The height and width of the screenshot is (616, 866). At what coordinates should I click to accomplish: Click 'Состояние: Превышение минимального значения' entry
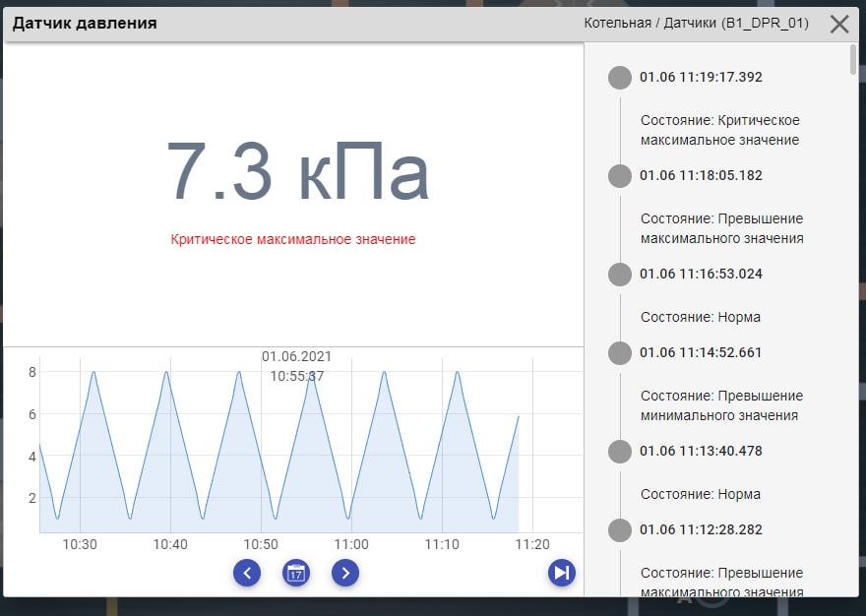point(722,405)
